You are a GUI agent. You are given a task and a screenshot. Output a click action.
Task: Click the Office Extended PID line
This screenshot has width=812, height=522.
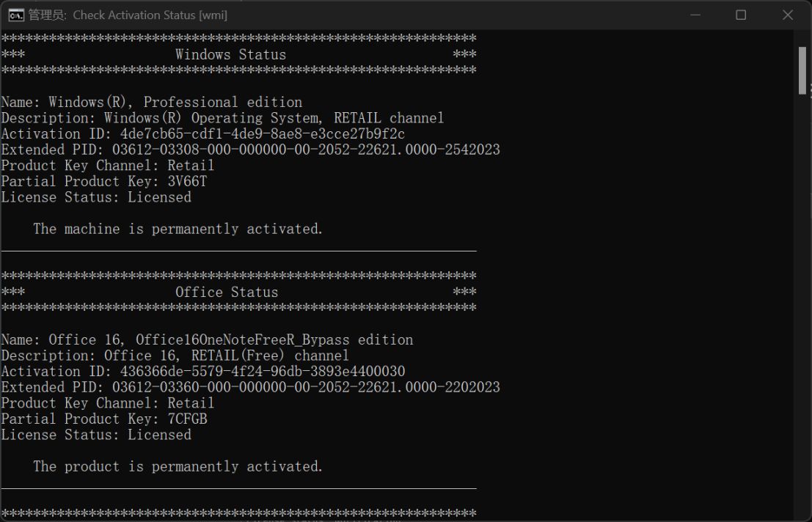(250, 387)
